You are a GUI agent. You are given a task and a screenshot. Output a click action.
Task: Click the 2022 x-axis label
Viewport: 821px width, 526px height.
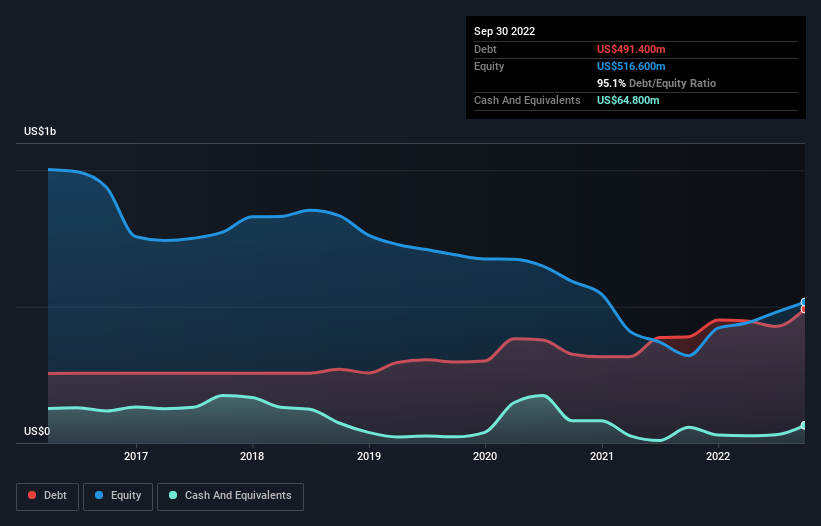point(718,456)
